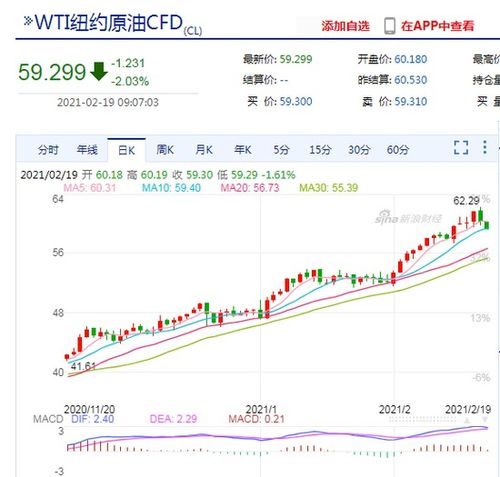Open the 周K weekly chart tab
This screenshot has width=500, height=477.
click(165, 150)
